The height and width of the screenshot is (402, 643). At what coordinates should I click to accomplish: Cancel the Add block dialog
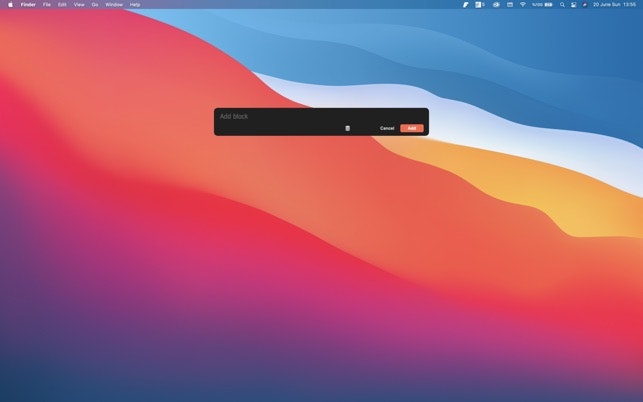point(387,128)
